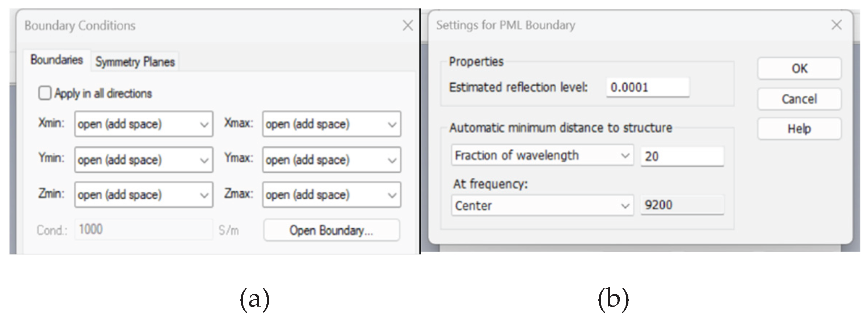Expand the Ymax boundary dropdown
The width and height of the screenshot is (868, 320).
pyautogui.click(x=331, y=159)
